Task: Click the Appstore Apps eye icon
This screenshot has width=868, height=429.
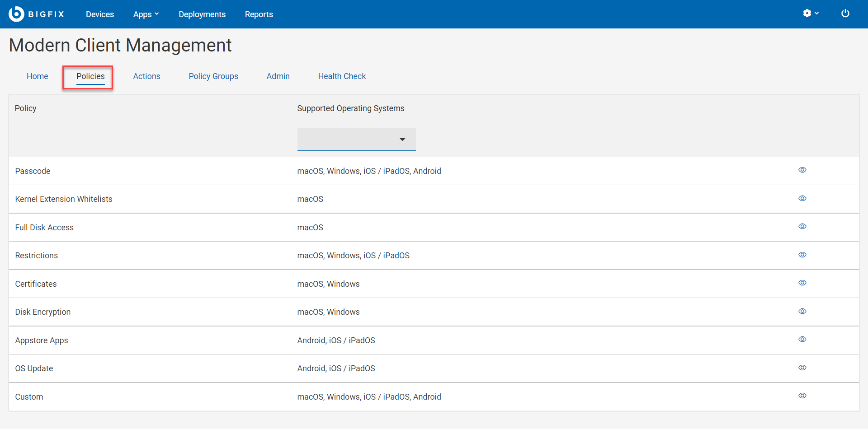Action: (802, 340)
